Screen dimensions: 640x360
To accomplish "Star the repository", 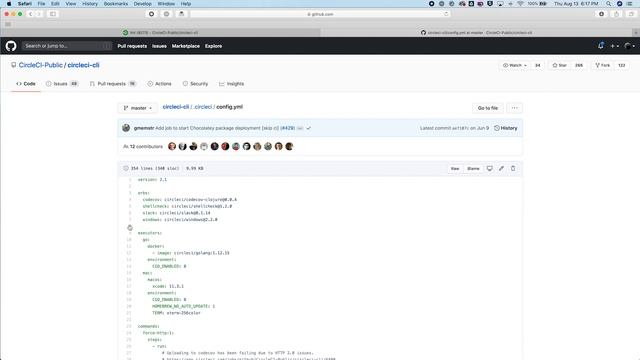I will click(x=560, y=65).
